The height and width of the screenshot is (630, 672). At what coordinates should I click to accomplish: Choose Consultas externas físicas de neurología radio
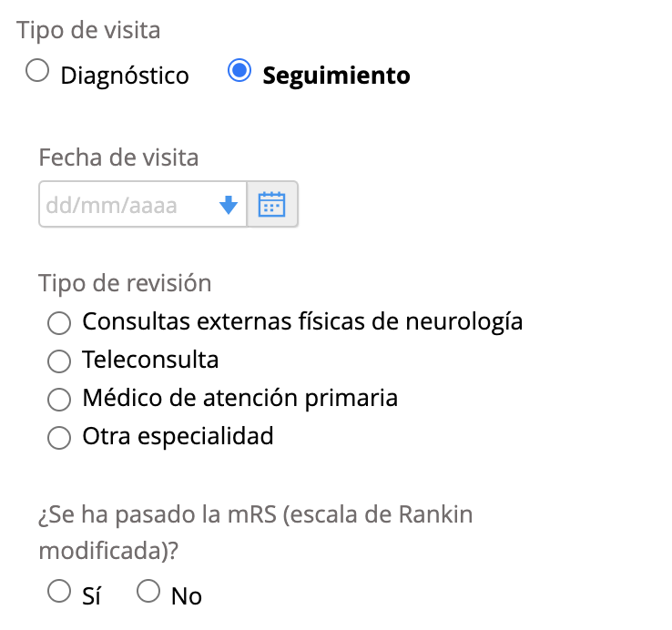tap(59, 322)
